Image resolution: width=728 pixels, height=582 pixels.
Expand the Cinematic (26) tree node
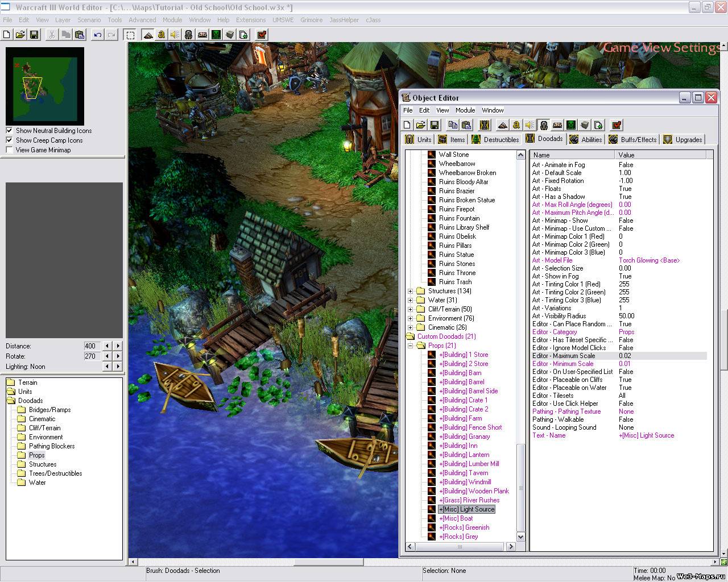tap(410, 327)
